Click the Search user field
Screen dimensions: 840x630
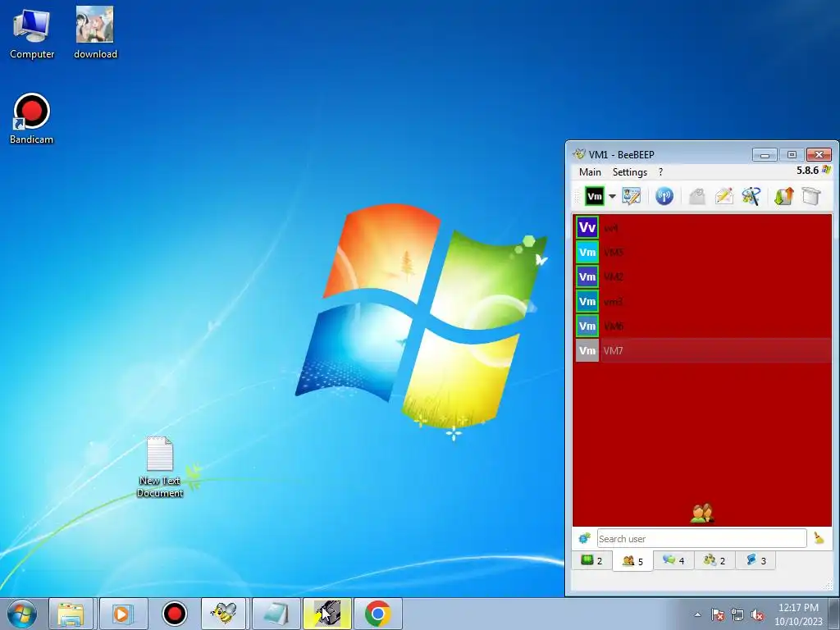[x=702, y=538]
